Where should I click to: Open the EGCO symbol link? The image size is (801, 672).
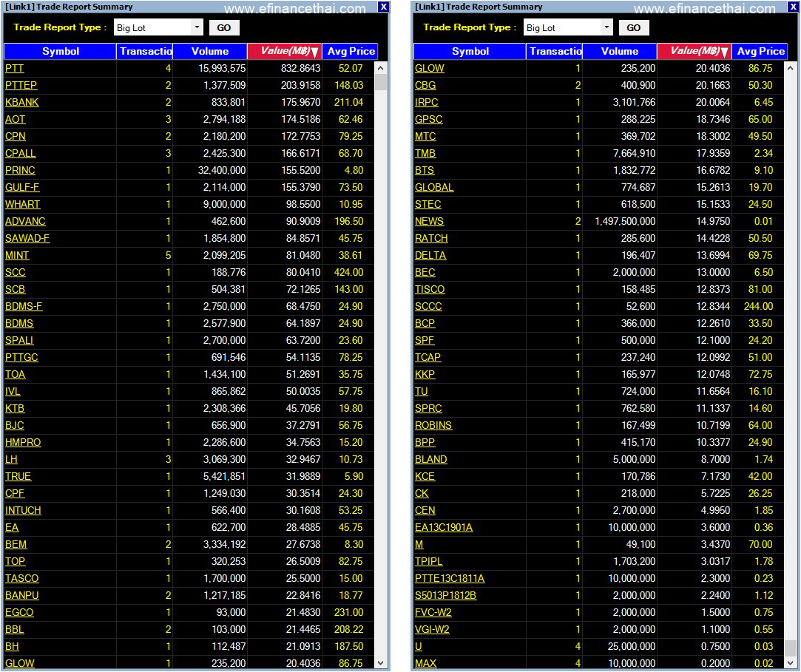point(19,612)
